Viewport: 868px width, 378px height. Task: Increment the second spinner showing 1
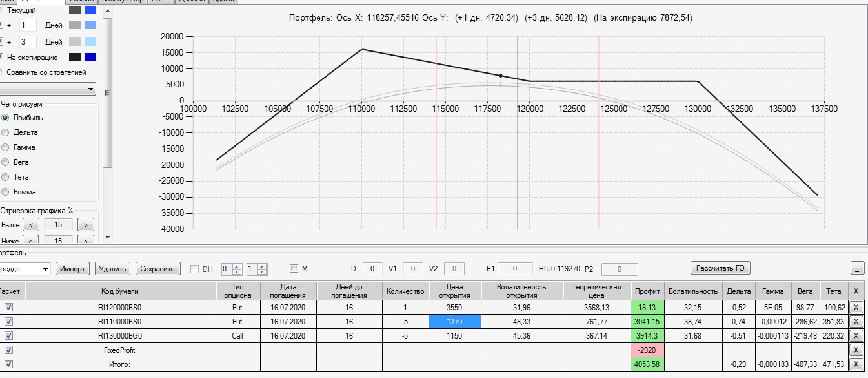pyautogui.click(x=262, y=266)
